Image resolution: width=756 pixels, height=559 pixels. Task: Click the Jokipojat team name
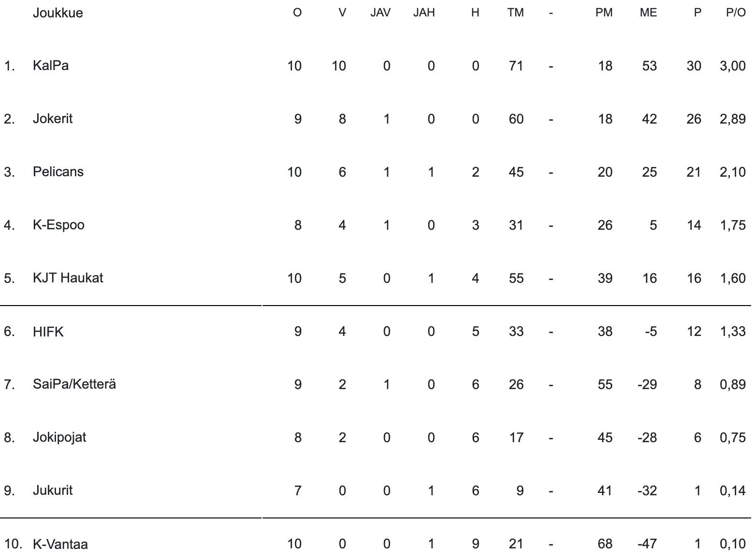point(59,437)
